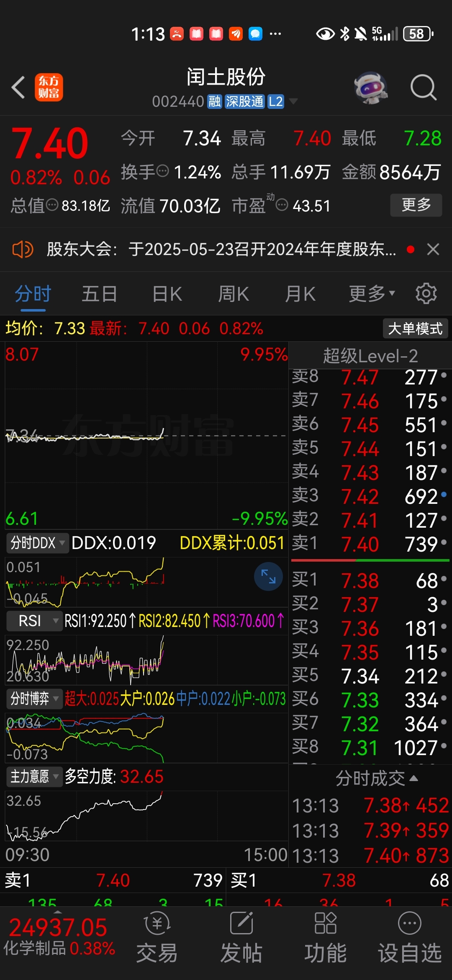Tap the big price 7.40
This screenshot has height=980, width=452.
point(50,144)
